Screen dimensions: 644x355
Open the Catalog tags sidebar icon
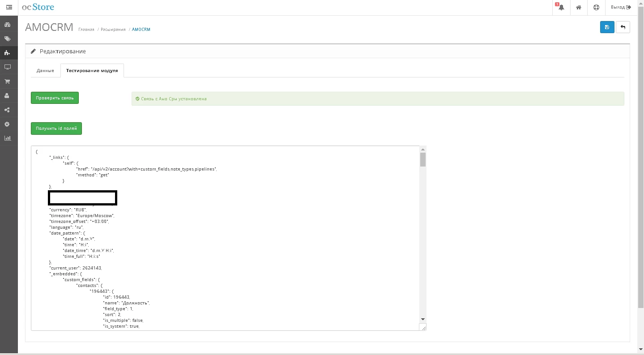point(7,39)
